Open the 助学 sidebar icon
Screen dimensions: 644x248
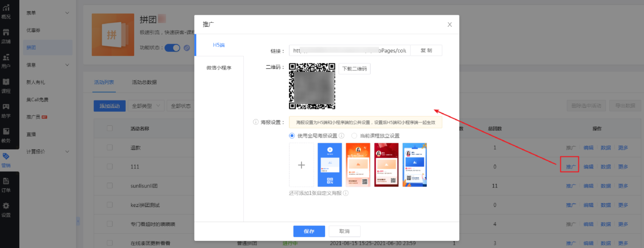click(6, 111)
